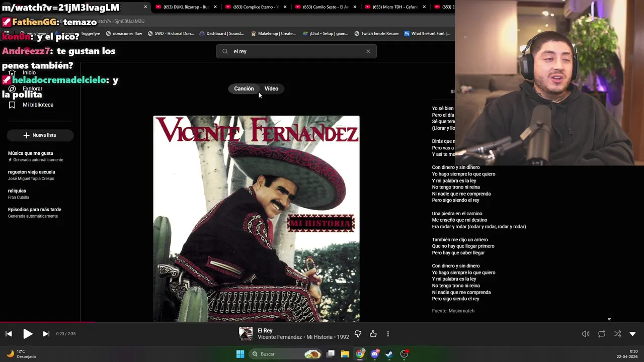Click the Chrome taskbar icon
Screen dimensions: 644x362
(360, 354)
